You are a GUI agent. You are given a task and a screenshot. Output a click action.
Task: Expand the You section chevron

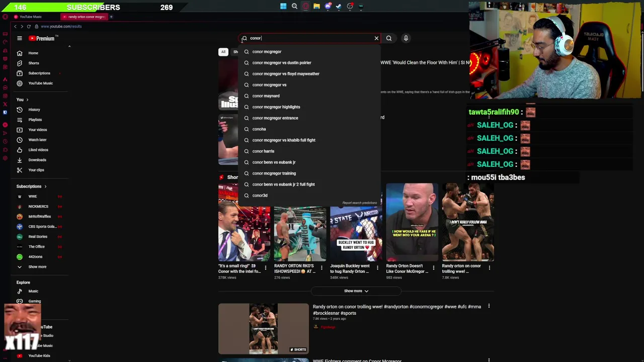click(27, 100)
